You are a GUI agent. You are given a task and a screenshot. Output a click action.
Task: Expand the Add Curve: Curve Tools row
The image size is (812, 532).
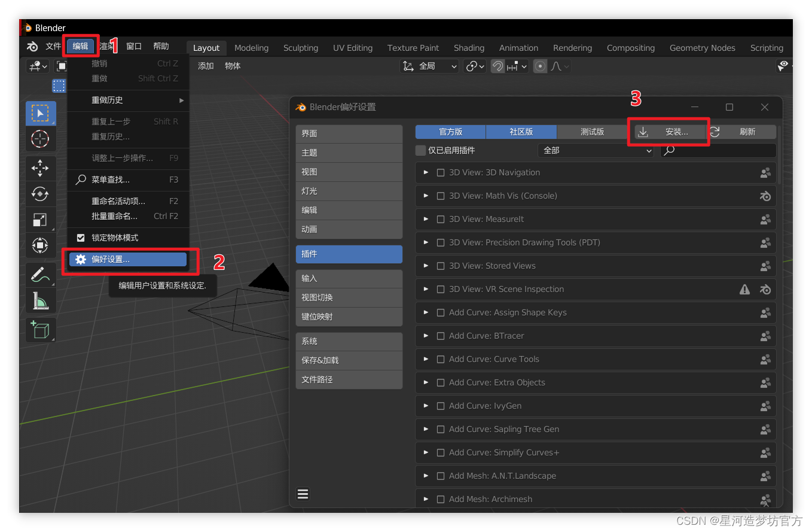426,359
